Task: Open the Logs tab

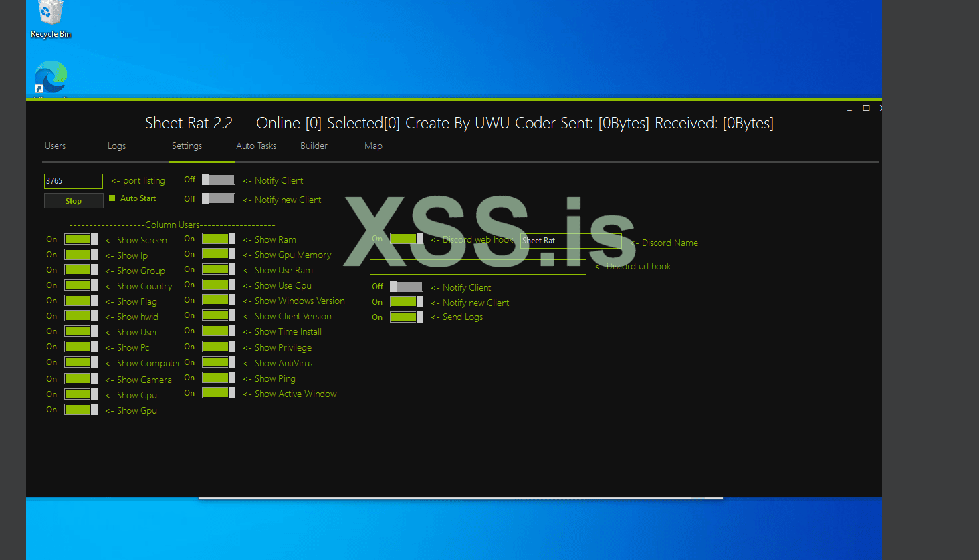Action: (116, 146)
